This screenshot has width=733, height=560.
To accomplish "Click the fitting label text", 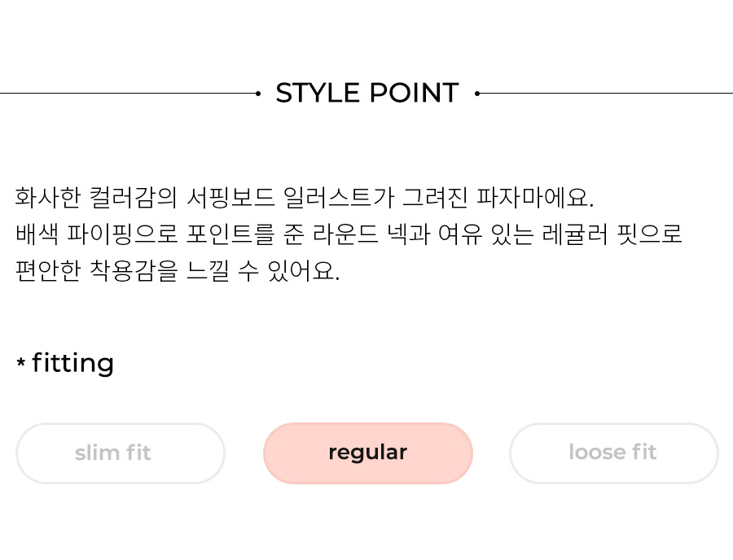I will pos(73,363).
